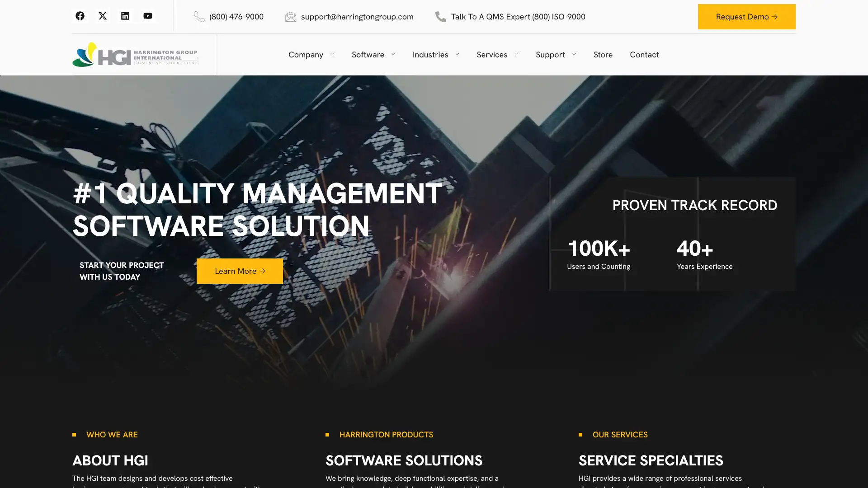Open the Facebook social icon
This screenshot has width=868, height=488.
tap(80, 16)
